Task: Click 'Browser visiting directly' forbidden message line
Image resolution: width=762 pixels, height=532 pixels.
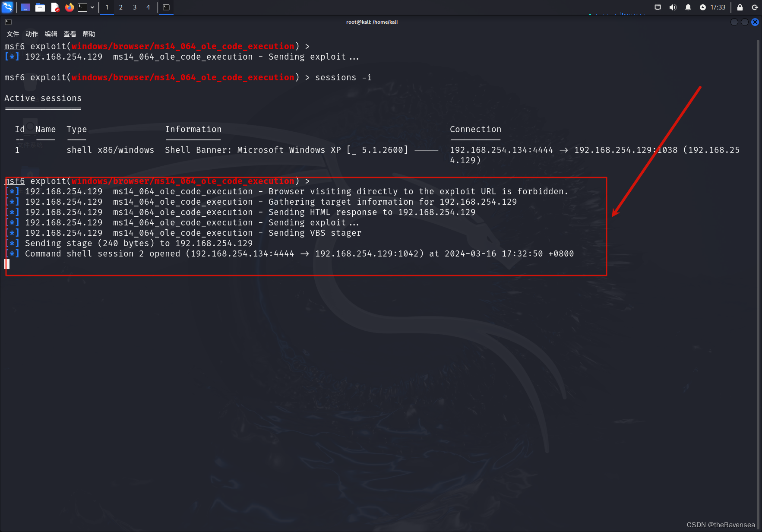Action: click(287, 191)
